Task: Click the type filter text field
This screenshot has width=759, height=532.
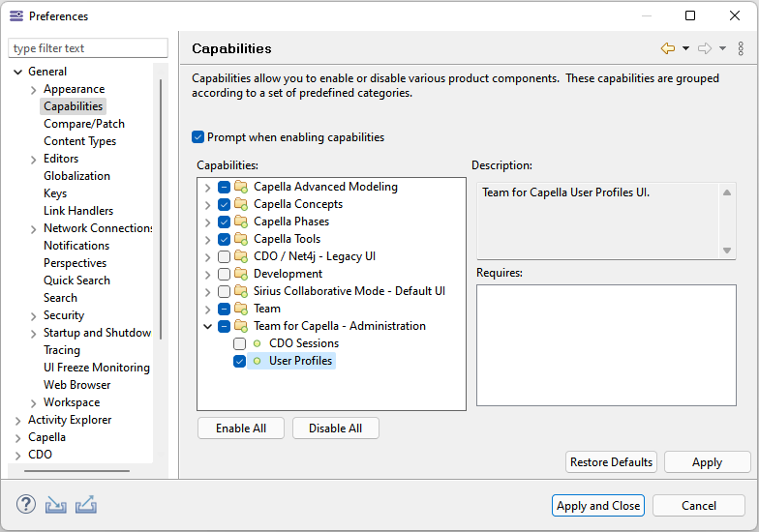Action: [87, 48]
